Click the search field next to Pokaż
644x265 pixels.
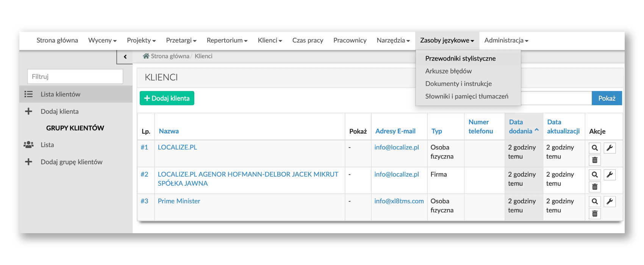pos(556,98)
